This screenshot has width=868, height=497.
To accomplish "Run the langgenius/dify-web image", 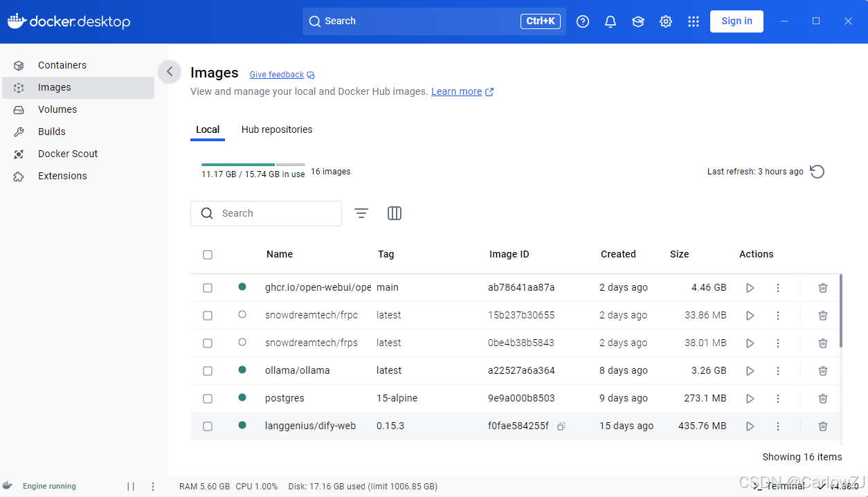I will pos(750,426).
